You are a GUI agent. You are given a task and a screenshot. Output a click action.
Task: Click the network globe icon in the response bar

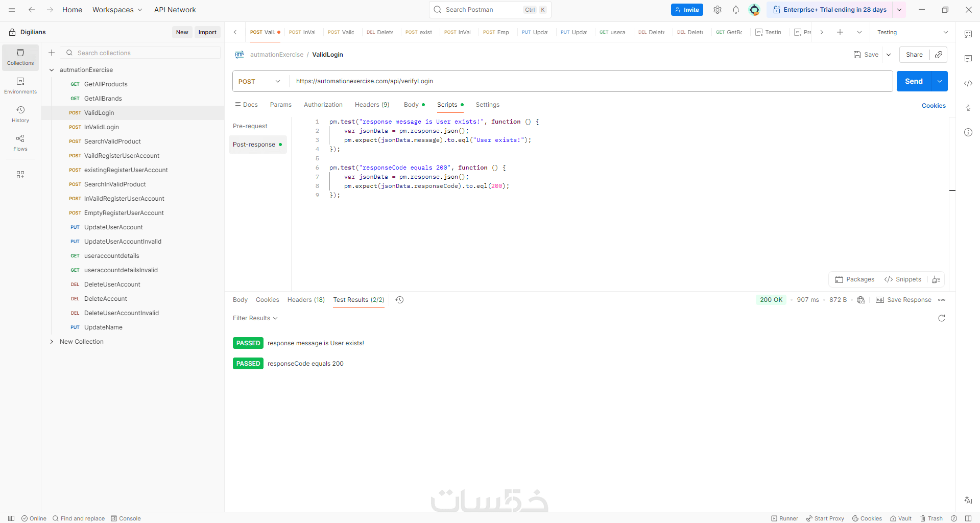[x=861, y=300]
